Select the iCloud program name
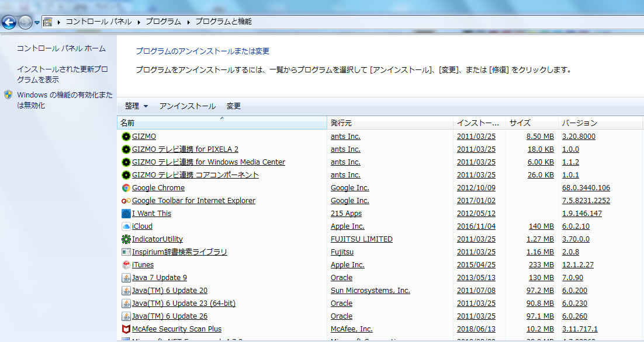This screenshot has height=342, width=644. 142,226
